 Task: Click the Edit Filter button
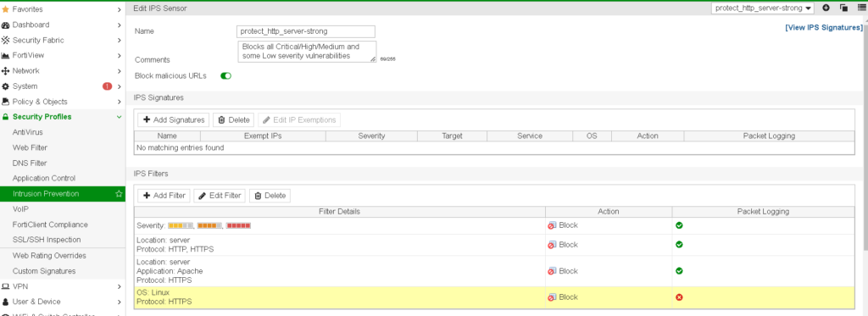pyautogui.click(x=220, y=196)
